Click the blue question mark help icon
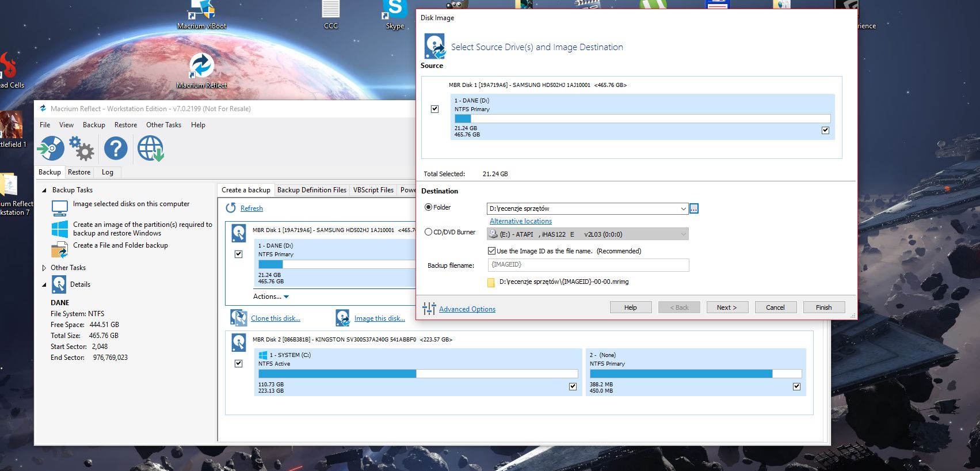 point(116,148)
